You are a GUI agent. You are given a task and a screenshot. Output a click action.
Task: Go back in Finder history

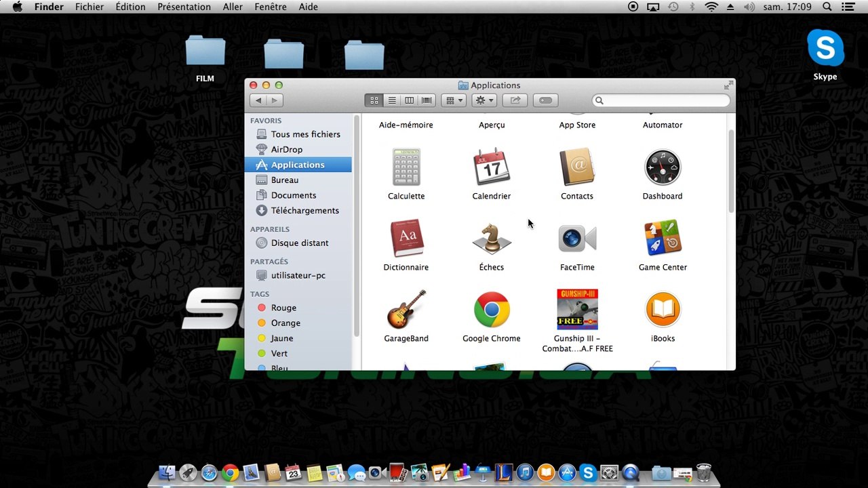tap(258, 100)
